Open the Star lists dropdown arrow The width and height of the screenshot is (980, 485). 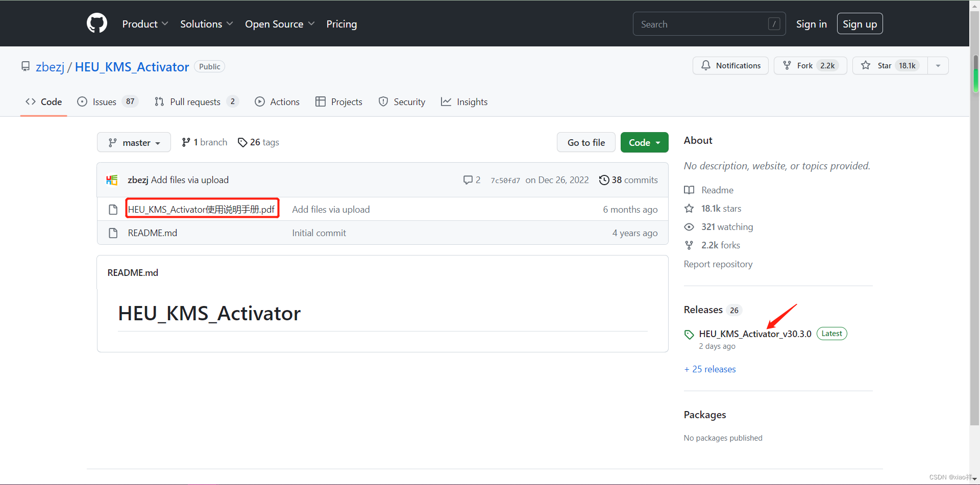point(938,66)
